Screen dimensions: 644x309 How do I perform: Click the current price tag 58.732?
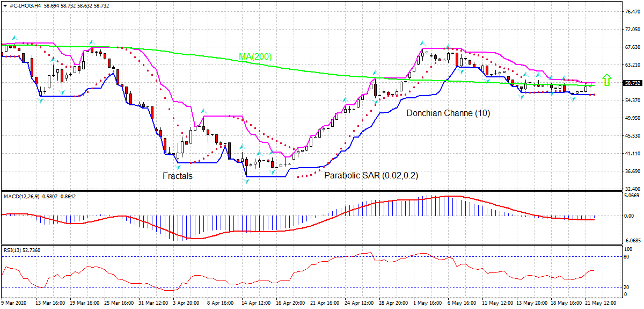point(633,83)
